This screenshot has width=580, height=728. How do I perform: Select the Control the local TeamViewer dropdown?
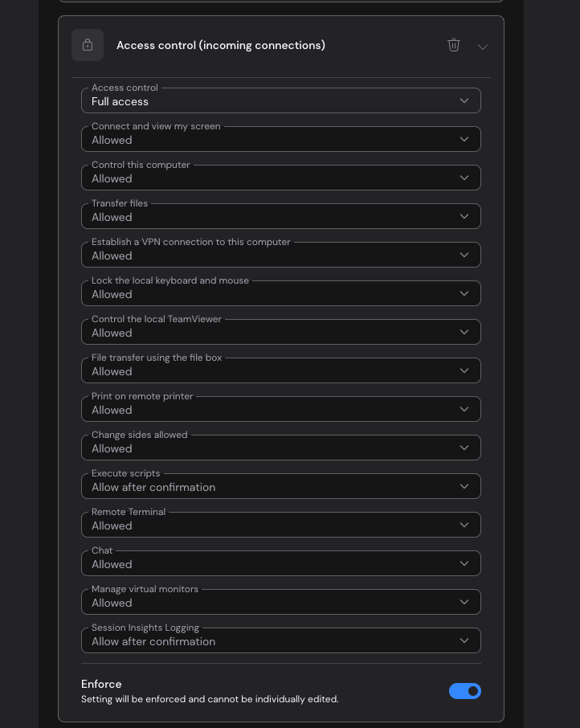click(280, 332)
